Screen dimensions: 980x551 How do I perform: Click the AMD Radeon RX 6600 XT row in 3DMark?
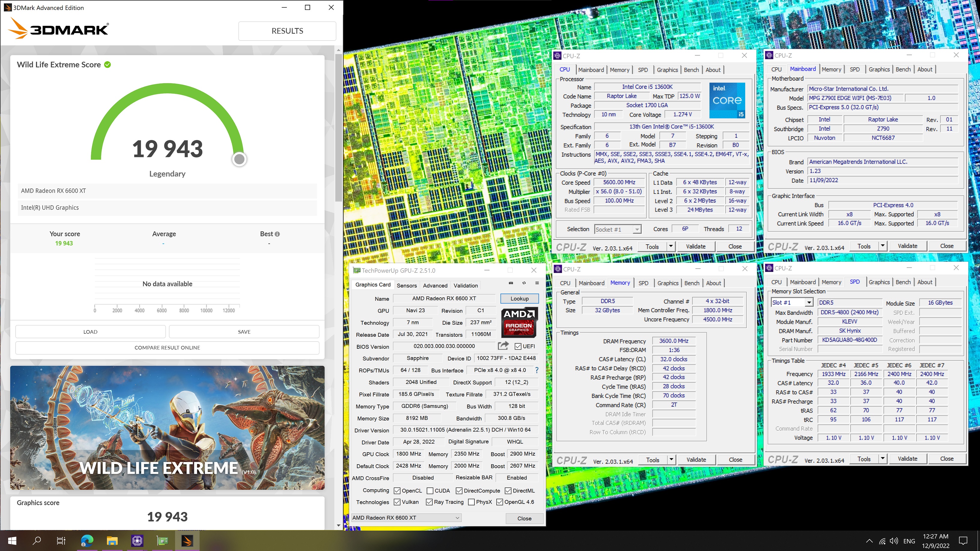tap(167, 191)
